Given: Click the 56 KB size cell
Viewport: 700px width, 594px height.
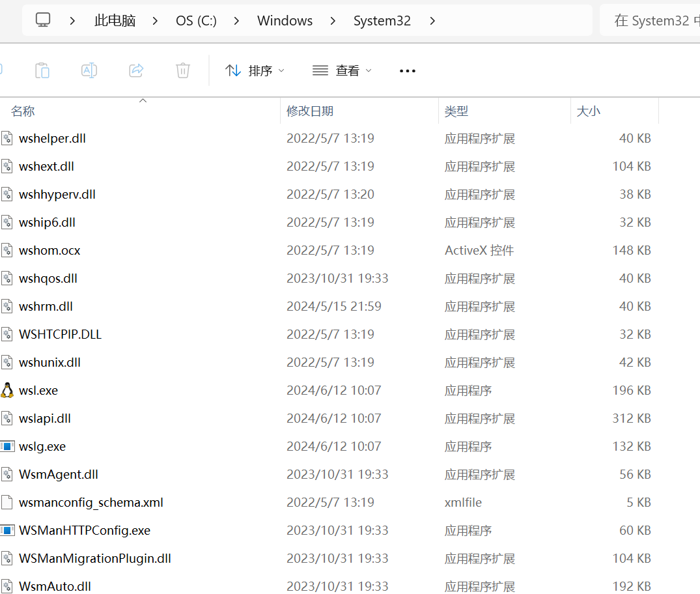Looking at the screenshot, I should pyautogui.click(x=636, y=474).
